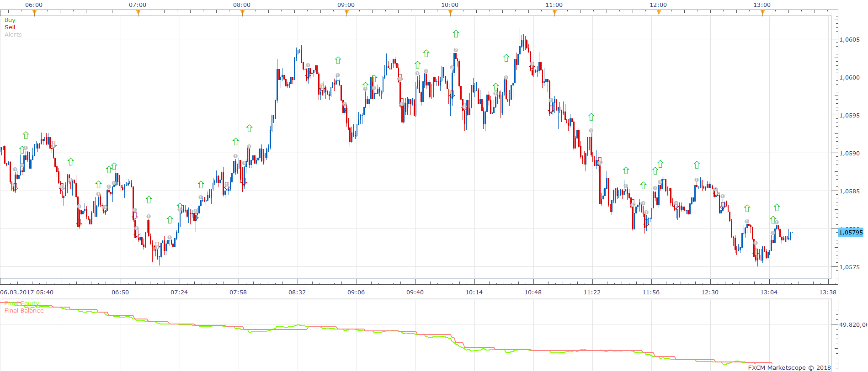Click the Final Equity indicator label
Viewport: 868px width, 372px height.
click(x=22, y=303)
